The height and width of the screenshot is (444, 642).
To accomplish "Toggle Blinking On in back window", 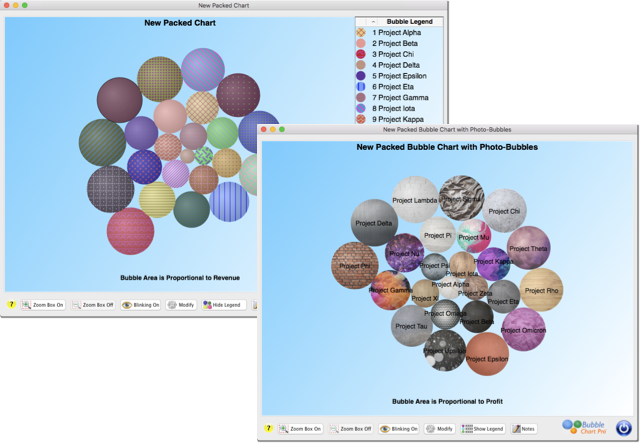I will click(x=141, y=304).
